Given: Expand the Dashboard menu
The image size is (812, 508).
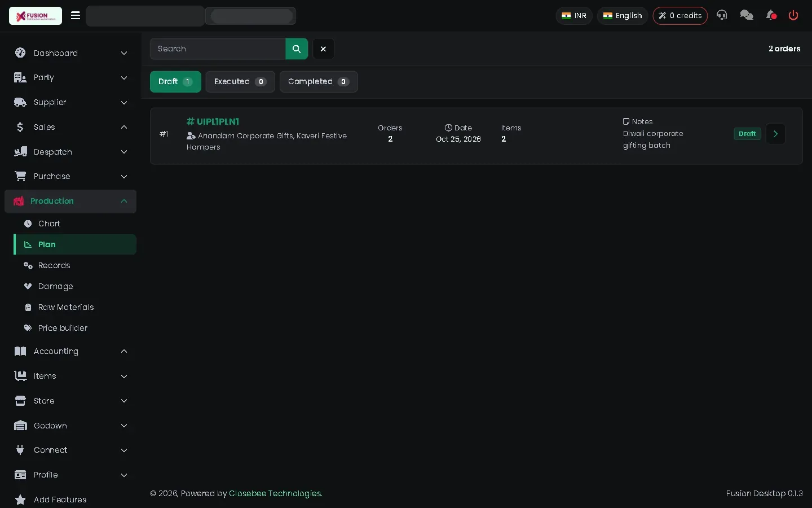Looking at the screenshot, I should click(70, 53).
